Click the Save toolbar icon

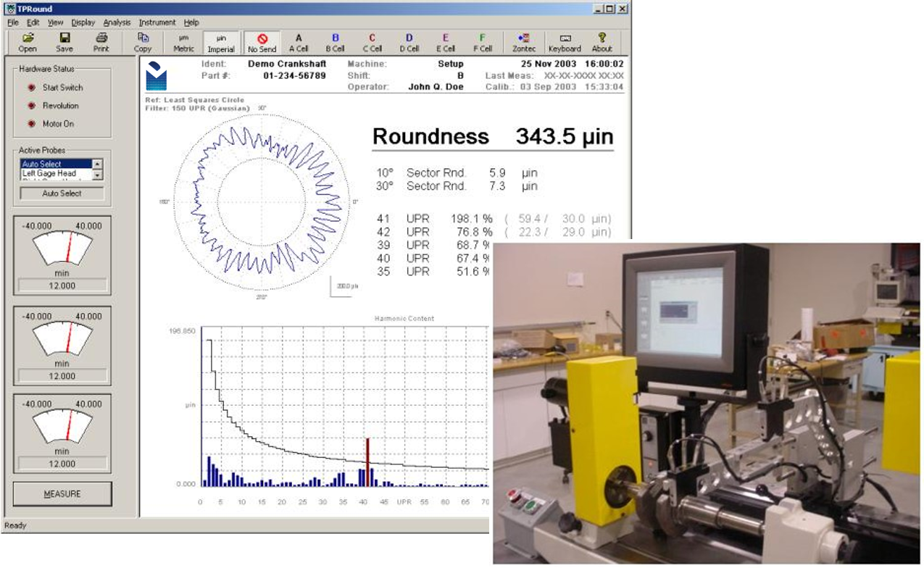pos(64,43)
